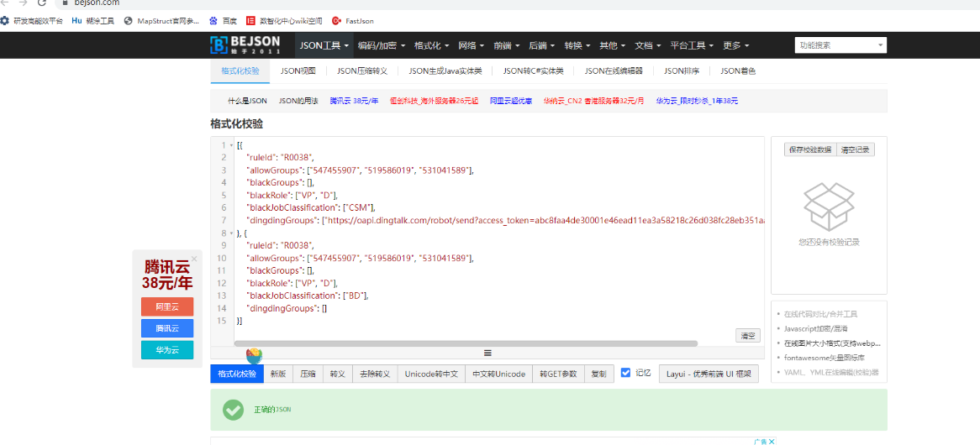Click the 转GET参数 button
Viewport: 980px width, 445px height.
tap(559, 374)
